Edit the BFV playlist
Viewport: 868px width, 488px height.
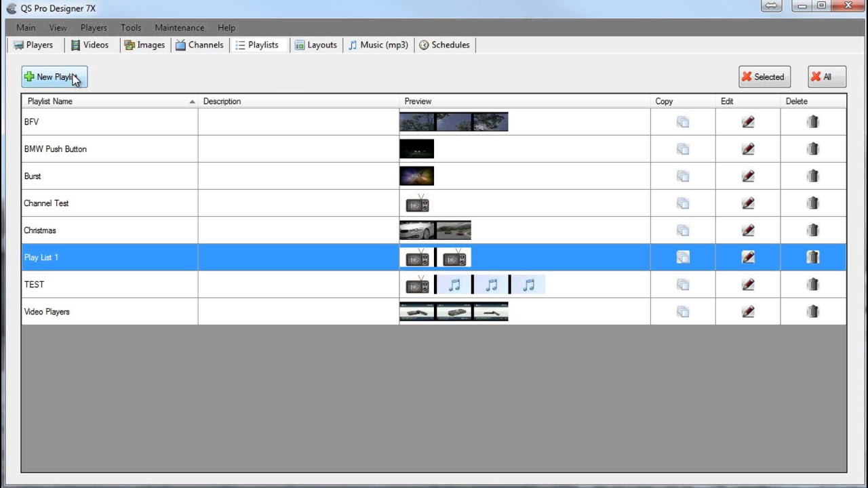[748, 122]
